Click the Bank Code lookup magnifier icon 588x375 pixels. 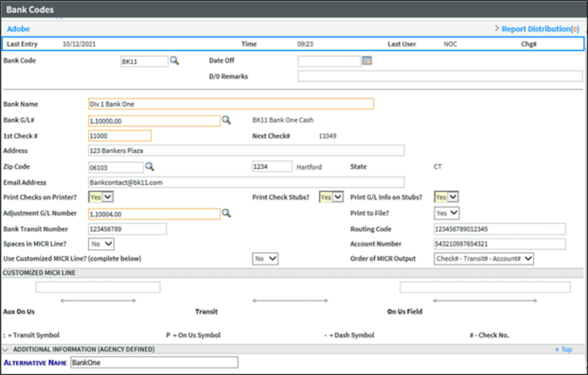point(174,61)
